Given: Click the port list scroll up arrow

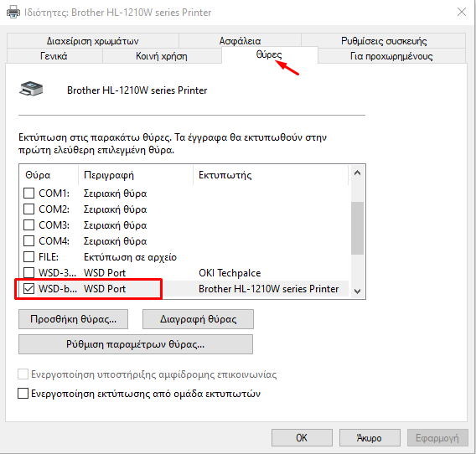Looking at the screenshot, I should (357, 173).
